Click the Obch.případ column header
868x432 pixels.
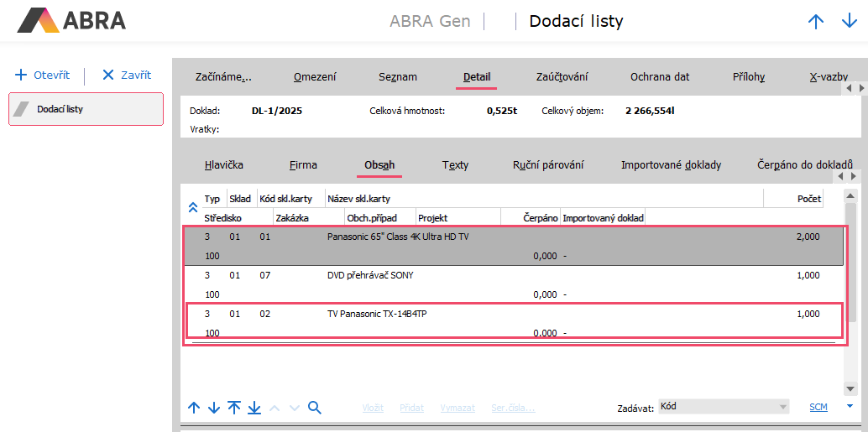click(x=380, y=218)
